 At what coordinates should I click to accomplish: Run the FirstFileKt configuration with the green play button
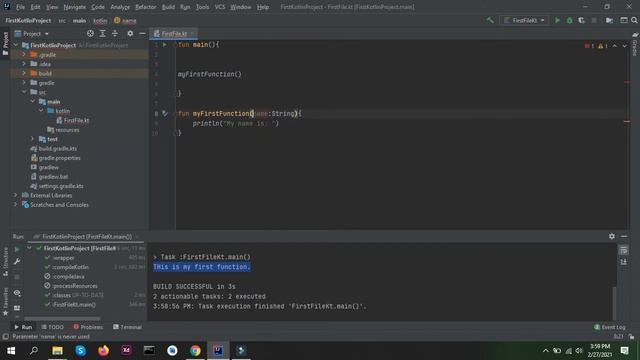(557, 20)
